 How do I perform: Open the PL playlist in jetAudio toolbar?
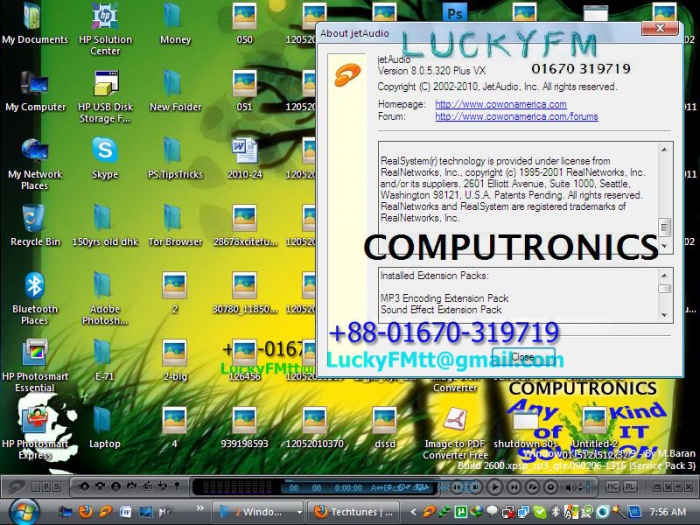pyautogui.click(x=630, y=486)
